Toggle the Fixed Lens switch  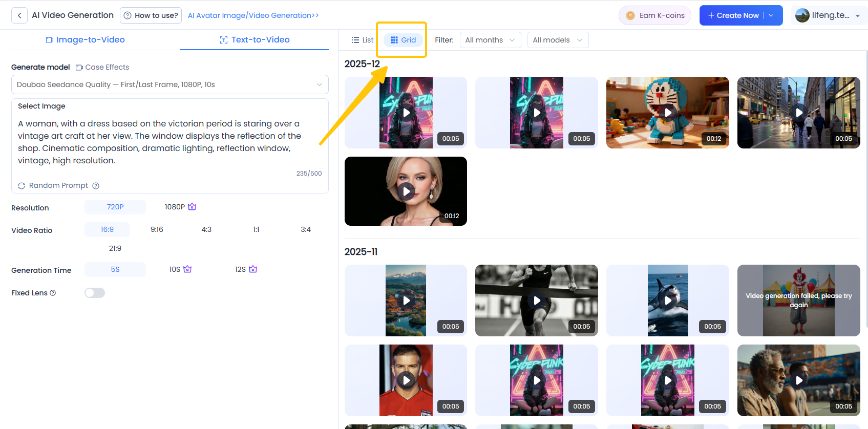(95, 293)
